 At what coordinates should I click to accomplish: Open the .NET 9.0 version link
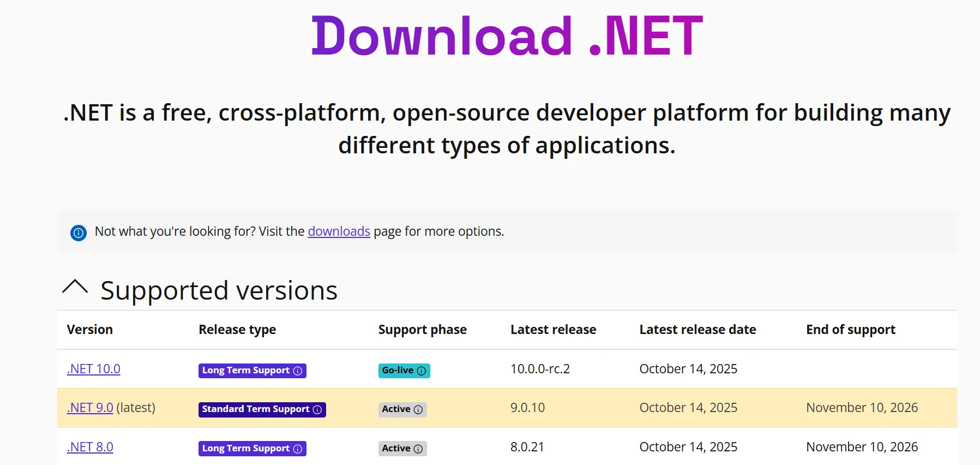point(90,408)
